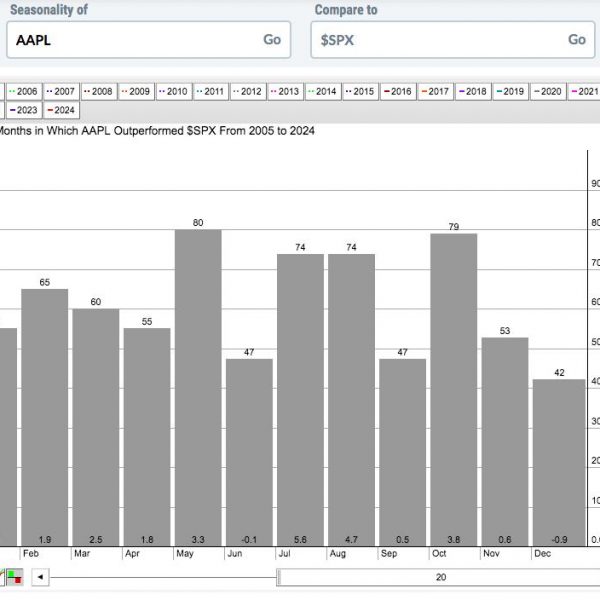Click the May bar showing 80
600x600 pixels.
coord(198,388)
